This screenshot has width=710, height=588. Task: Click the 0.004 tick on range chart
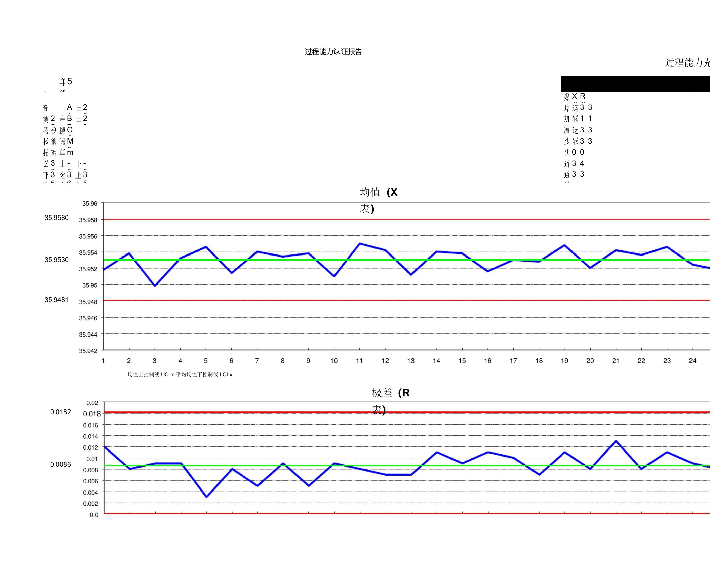pos(91,492)
